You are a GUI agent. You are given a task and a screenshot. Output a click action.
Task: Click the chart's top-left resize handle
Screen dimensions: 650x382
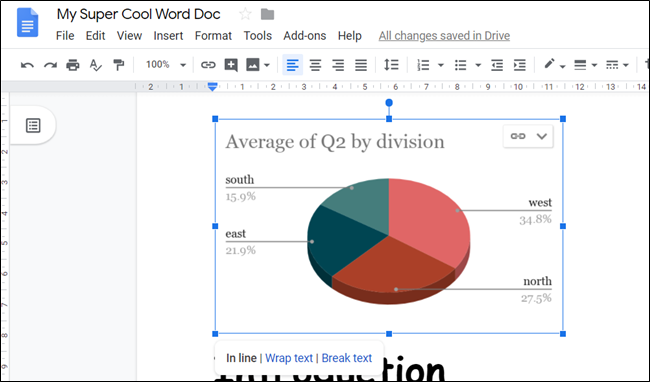pos(215,119)
